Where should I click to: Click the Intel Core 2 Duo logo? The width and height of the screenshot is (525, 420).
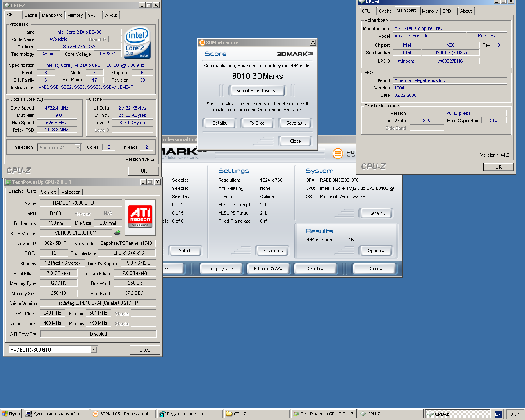137,43
